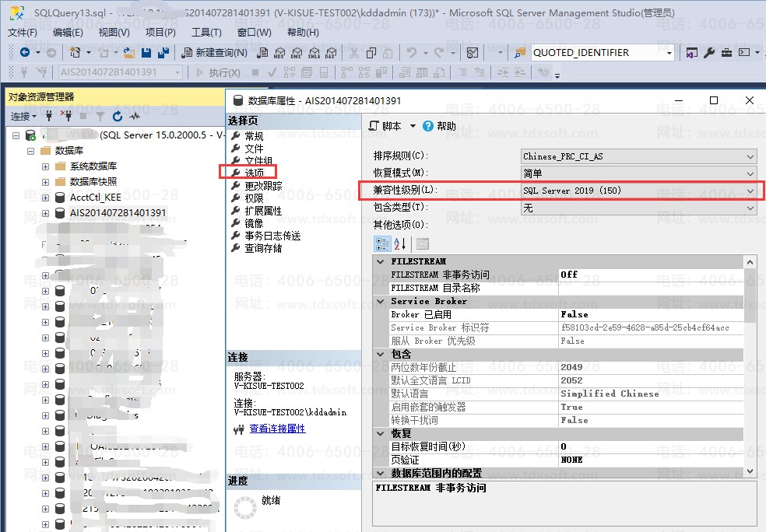
Task: Collapse the FILESTREAM property section
Action: (381, 261)
